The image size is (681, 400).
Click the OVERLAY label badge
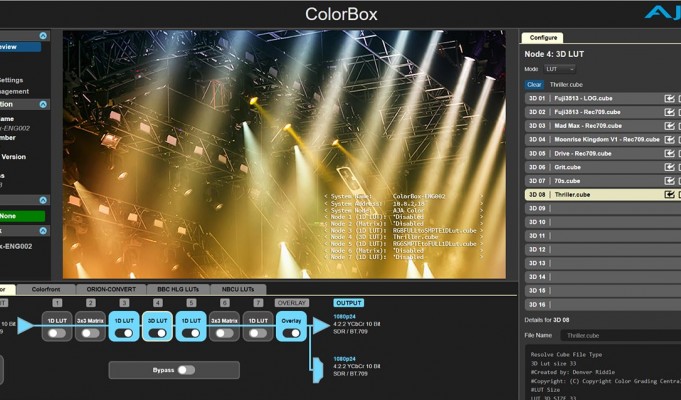[291, 303]
